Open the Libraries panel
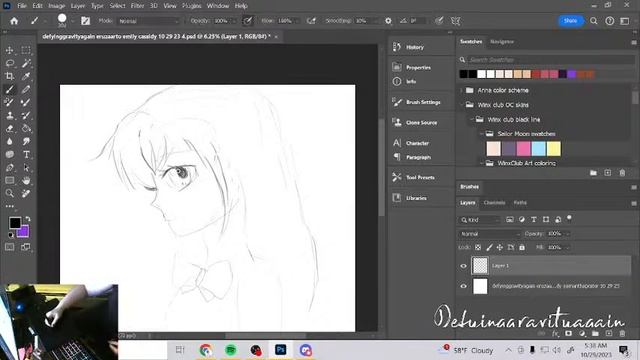640x360 pixels. (416, 198)
